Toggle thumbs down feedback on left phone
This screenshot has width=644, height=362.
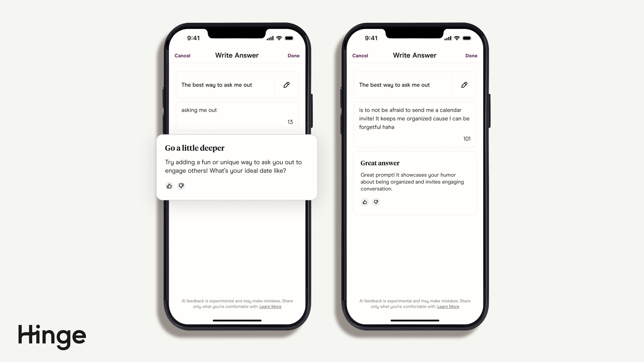pos(181,186)
